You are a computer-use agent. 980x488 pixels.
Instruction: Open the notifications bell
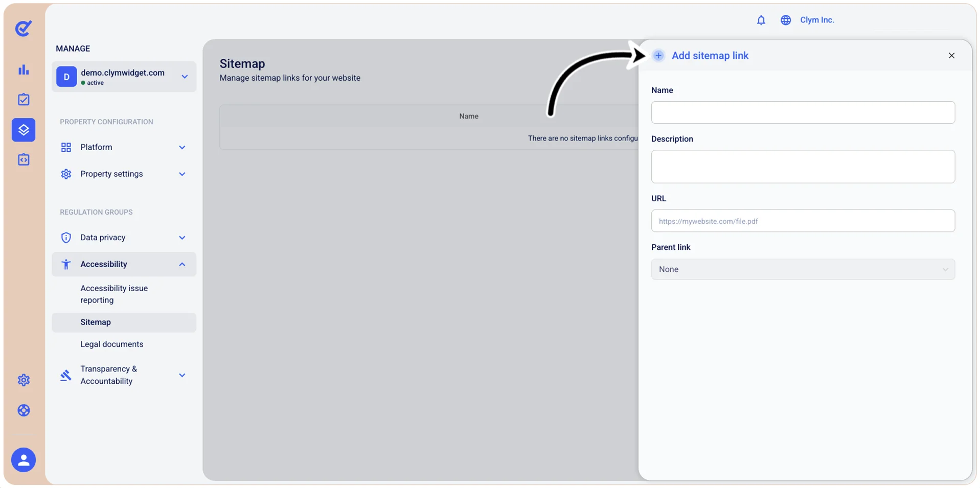point(761,20)
